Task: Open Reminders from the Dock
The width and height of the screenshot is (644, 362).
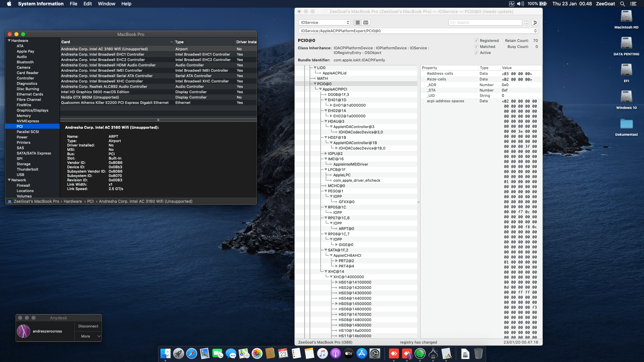Action: [296, 353]
